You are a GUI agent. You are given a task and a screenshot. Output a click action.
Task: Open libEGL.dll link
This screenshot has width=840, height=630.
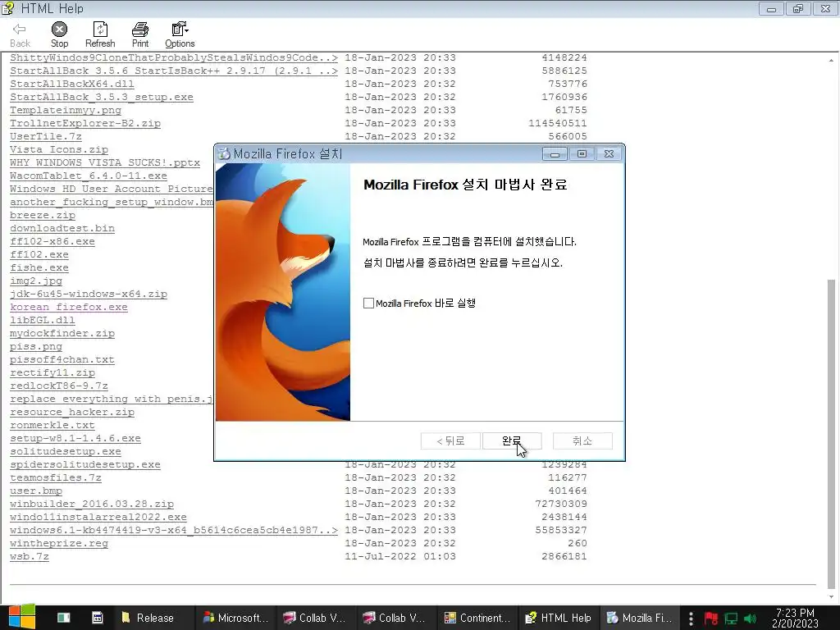(x=43, y=321)
